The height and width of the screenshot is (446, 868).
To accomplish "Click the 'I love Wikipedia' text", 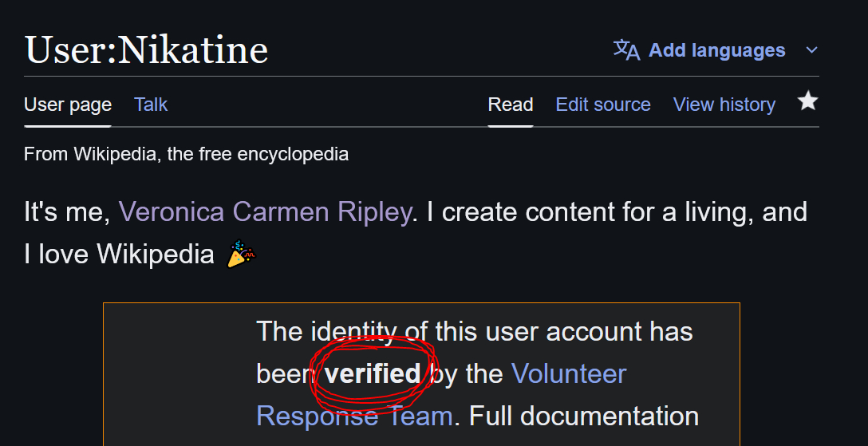I will pos(119,255).
